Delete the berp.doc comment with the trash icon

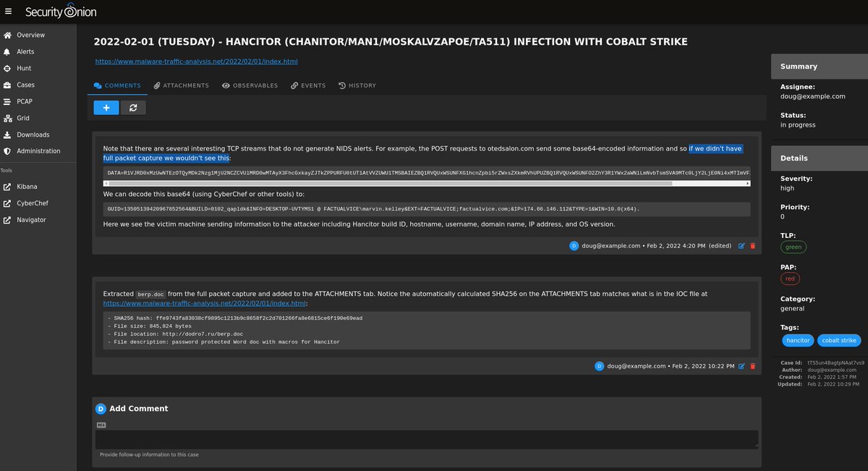[x=752, y=366]
